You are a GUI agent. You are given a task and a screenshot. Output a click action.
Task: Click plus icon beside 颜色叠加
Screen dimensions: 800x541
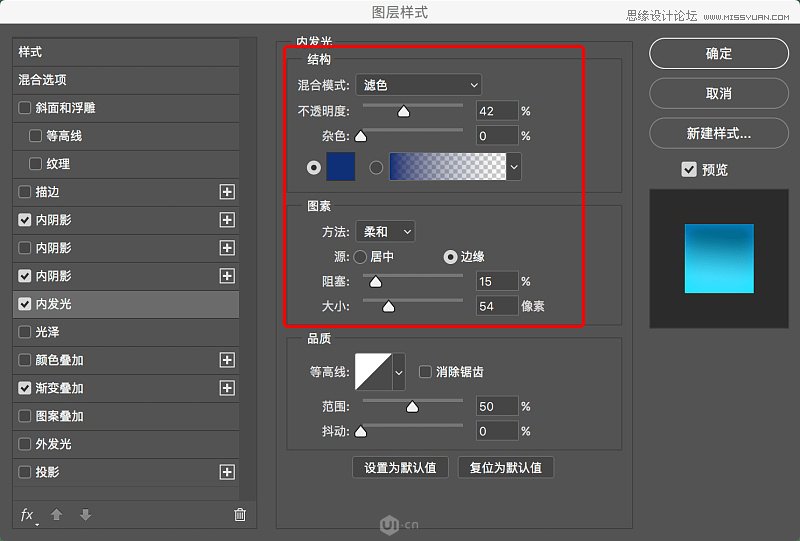point(227,360)
